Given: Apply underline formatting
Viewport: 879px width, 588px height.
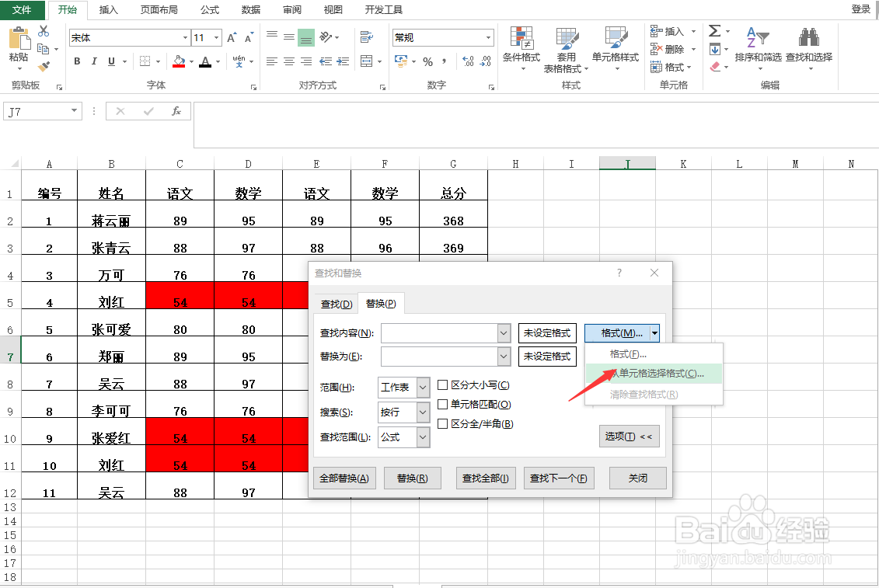Looking at the screenshot, I should [111, 61].
